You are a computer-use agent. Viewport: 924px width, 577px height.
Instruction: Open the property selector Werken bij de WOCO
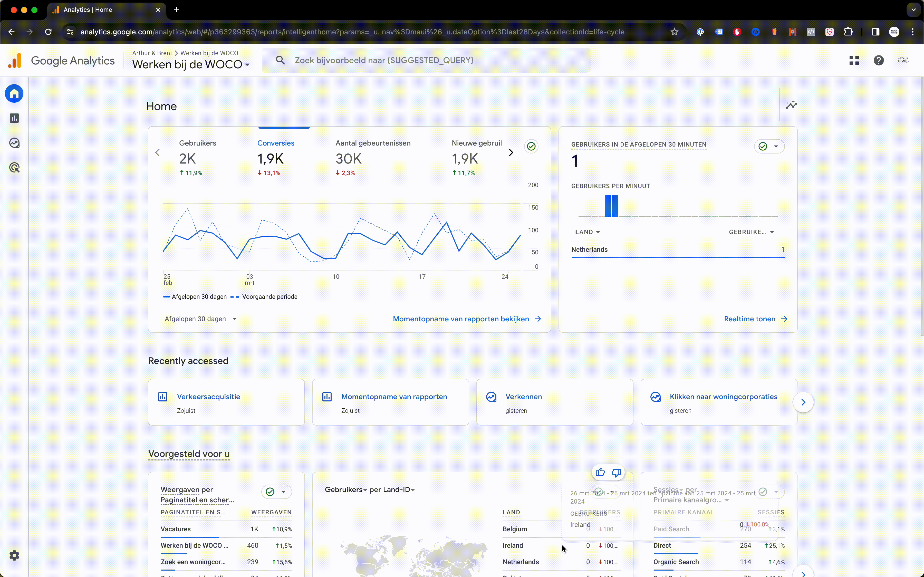(191, 64)
